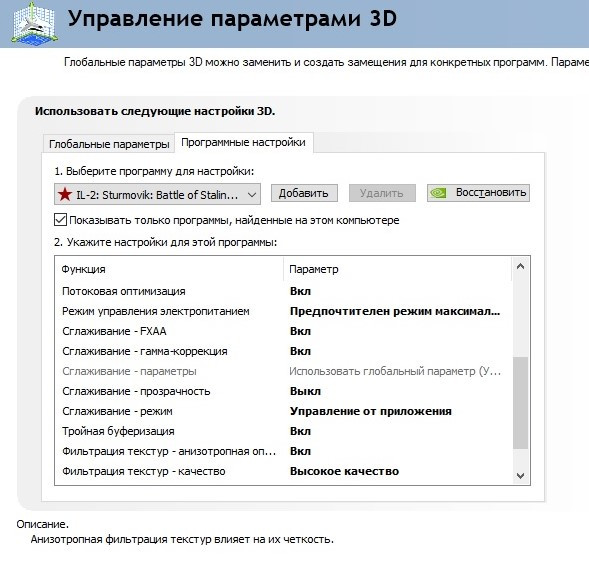Viewport: 589px width, 588px height.
Task: Click the scroll up arrow in settings list
Action: [520, 267]
